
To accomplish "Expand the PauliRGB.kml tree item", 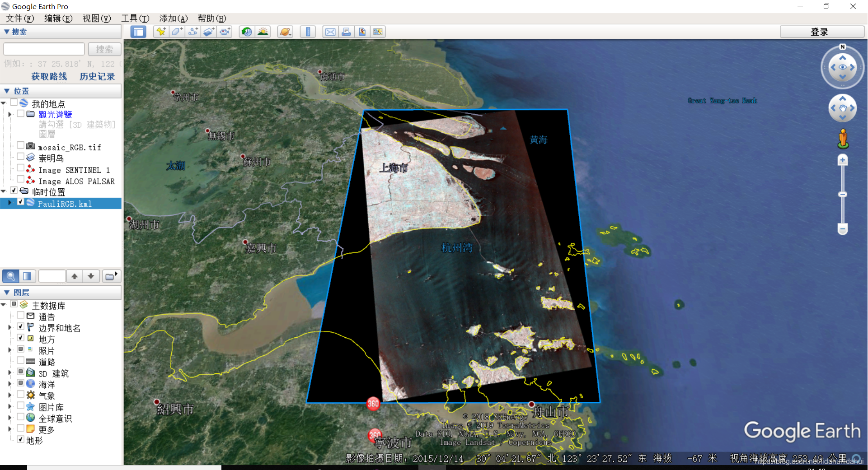I will click(x=10, y=203).
